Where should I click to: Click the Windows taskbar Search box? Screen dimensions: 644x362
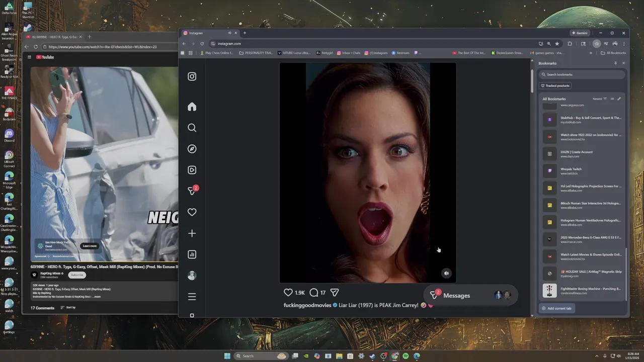[261, 356]
